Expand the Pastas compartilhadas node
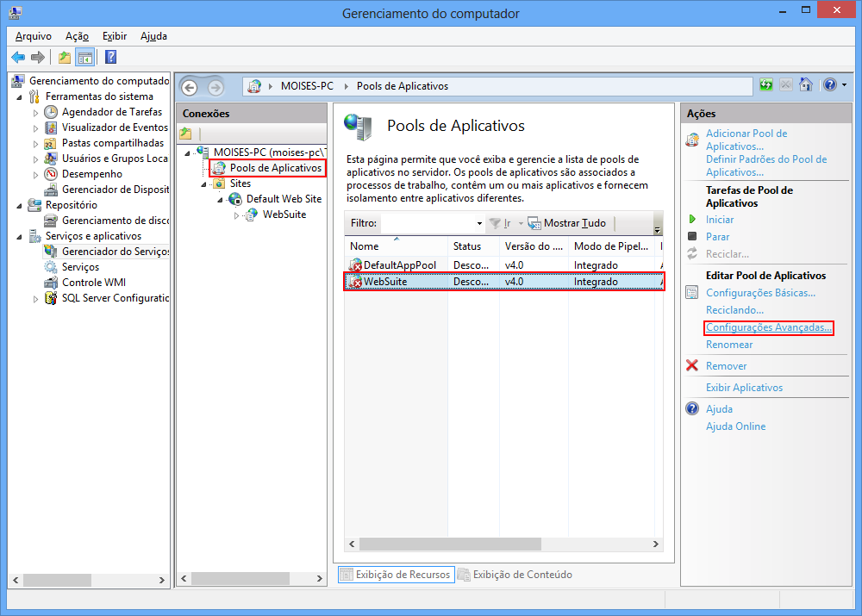Image resolution: width=862 pixels, height=616 pixels. 35,143
